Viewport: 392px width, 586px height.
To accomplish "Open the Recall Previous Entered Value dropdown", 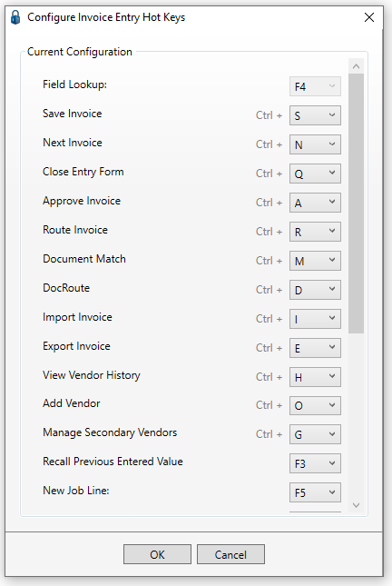I will point(315,463).
